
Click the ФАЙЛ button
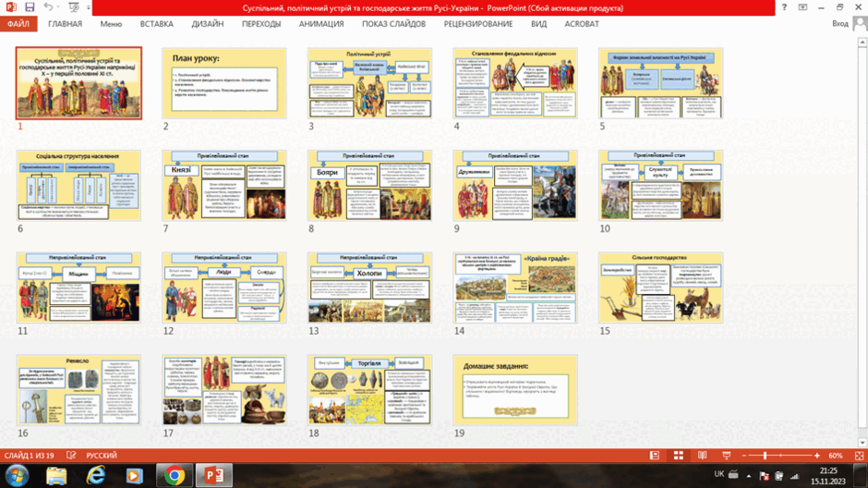coord(18,24)
